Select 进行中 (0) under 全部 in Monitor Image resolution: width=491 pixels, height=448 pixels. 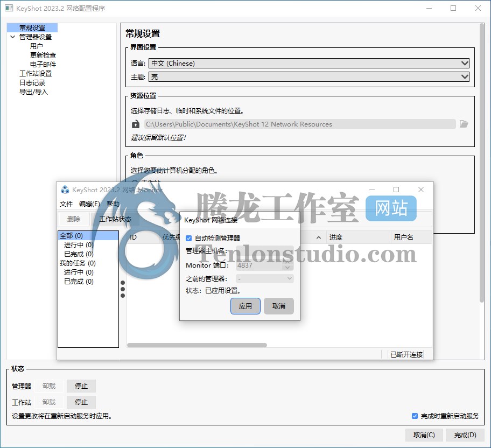coord(79,244)
